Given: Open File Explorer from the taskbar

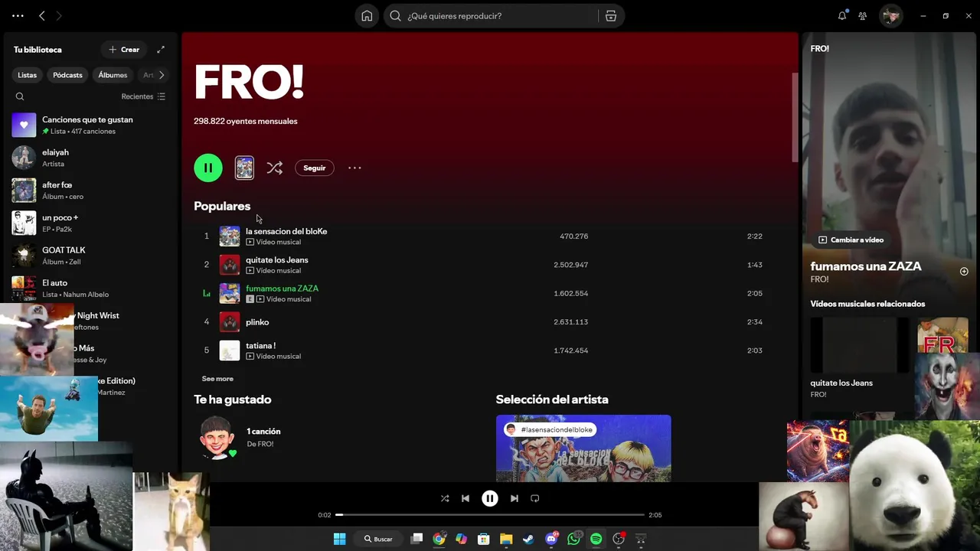Looking at the screenshot, I should (506, 539).
